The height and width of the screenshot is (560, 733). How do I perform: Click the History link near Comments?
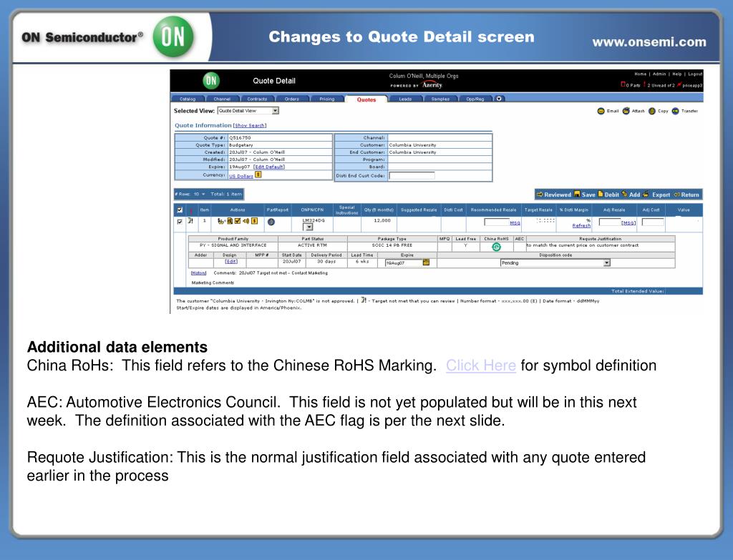(198, 272)
